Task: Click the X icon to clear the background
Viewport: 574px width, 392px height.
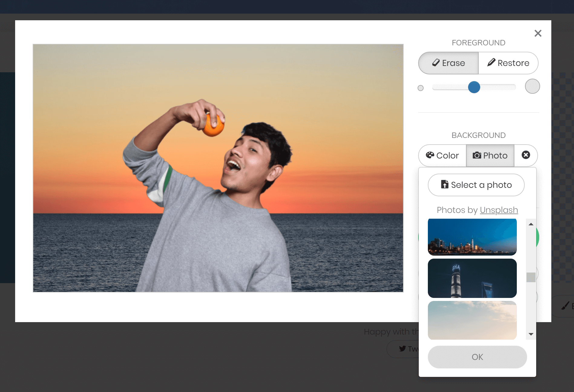Action: [526, 155]
